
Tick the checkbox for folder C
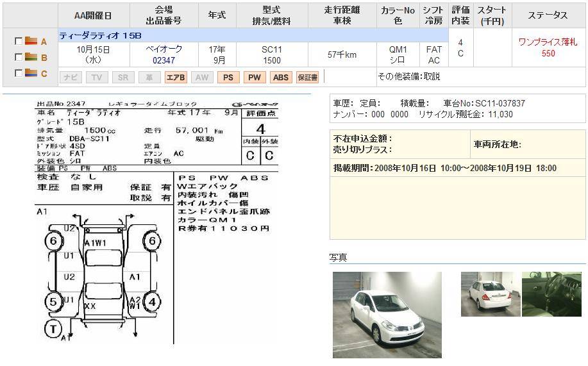click(x=18, y=73)
